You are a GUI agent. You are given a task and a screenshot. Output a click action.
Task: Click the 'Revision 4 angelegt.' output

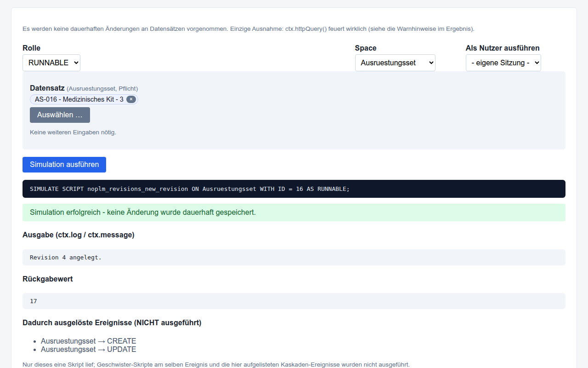tap(294, 258)
